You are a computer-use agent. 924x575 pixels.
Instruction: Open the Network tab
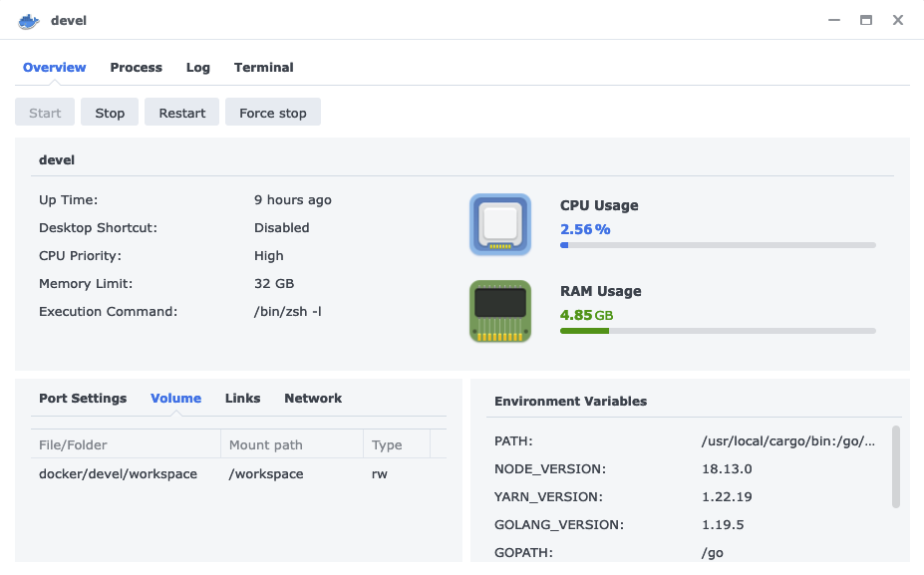(313, 399)
